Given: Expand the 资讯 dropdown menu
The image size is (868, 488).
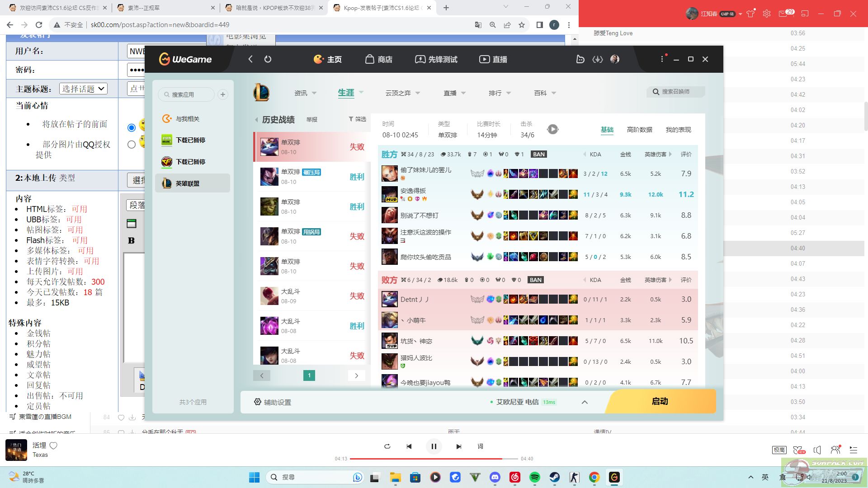Looking at the screenshot, I should [x=305, y=93].
